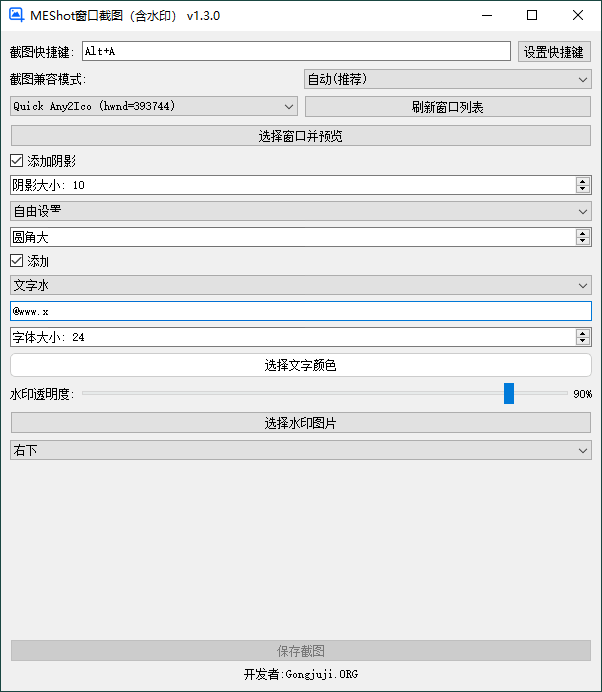Click the Alt+A hotkey input field
The height and width of the screenshot is (692, 602).
[x=296, y=52]
